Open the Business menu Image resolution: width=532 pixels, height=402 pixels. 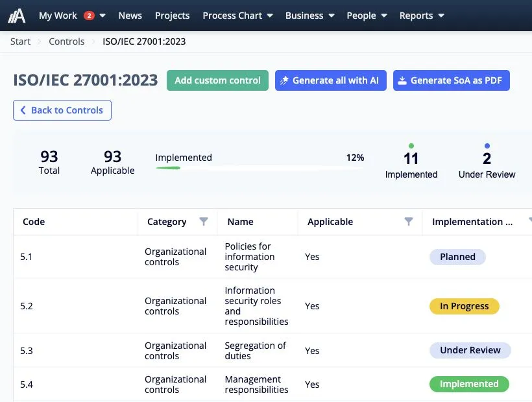click(304, 16)
